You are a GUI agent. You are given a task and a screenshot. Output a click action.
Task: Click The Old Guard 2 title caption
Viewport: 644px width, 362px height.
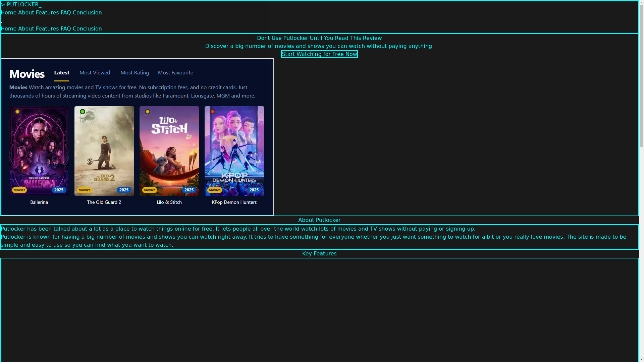point(104,202)
